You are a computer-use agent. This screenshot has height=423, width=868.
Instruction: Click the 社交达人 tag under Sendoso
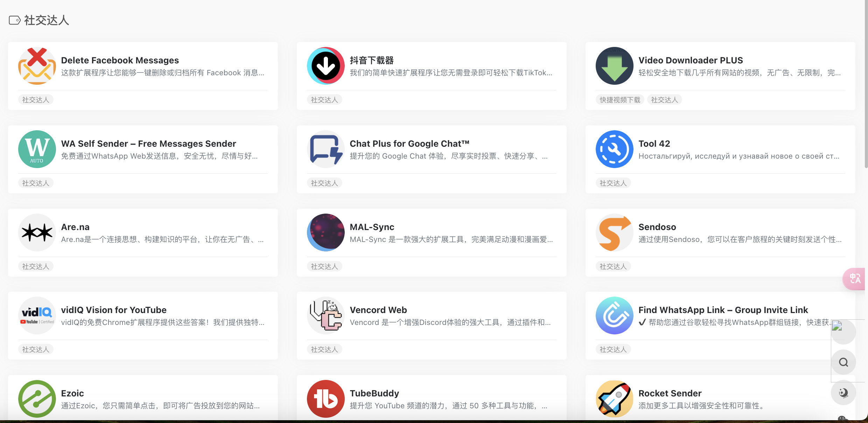(x=613, y=266)
